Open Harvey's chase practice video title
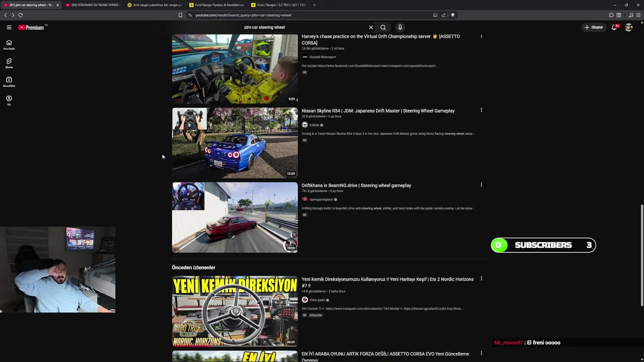The height and width of the screenshot is (362, 644). [380, 39]
